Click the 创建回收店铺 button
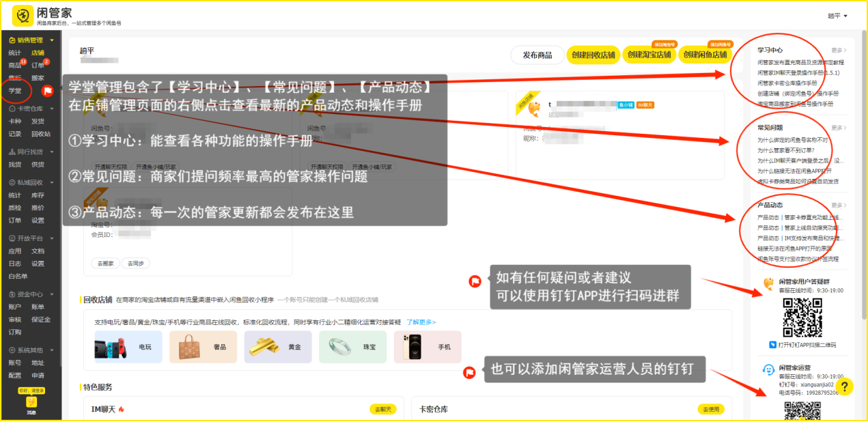 [x=593, y=55]
